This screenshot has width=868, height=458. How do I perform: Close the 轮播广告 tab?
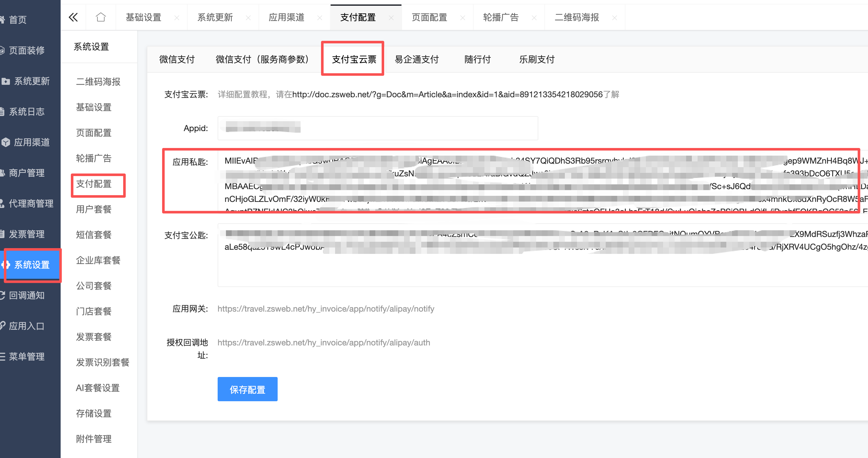pyautogui.click(x=534, y=18)
